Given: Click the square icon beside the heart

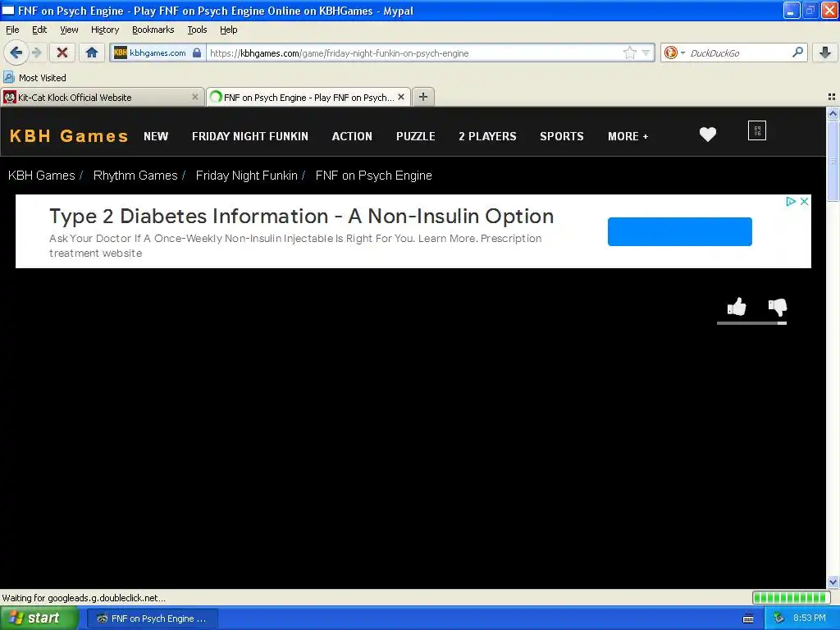Looking at the screenshot, I should point(757,130).
